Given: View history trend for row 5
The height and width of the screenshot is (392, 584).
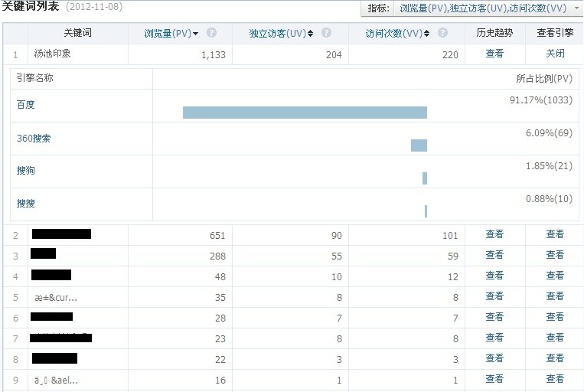Looking at the screenshot, I should pos(494,296).
